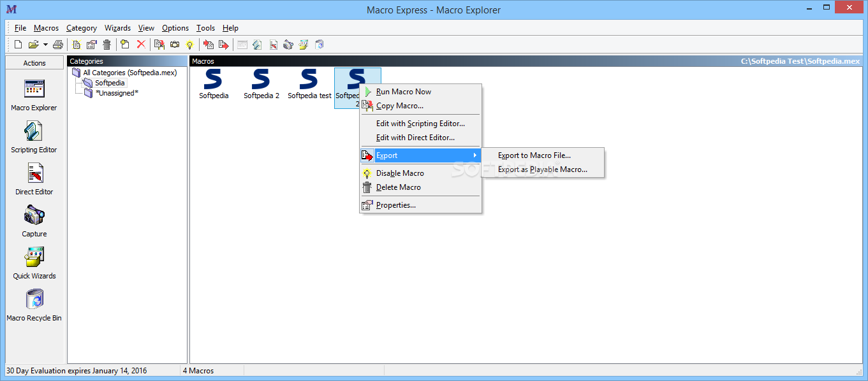The height and width of the screenshot is (381, 868).
Task: Select the *Unassigned* category in tree
Action: 117,93
